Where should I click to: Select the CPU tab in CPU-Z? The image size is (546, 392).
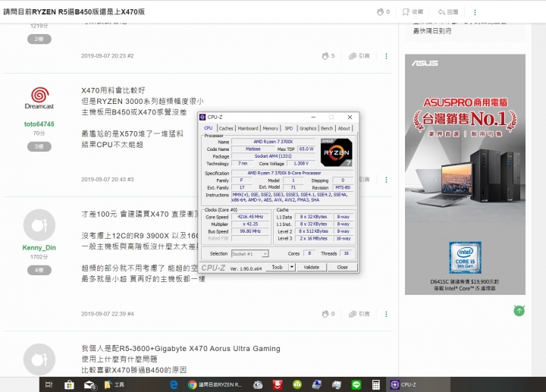209,128
